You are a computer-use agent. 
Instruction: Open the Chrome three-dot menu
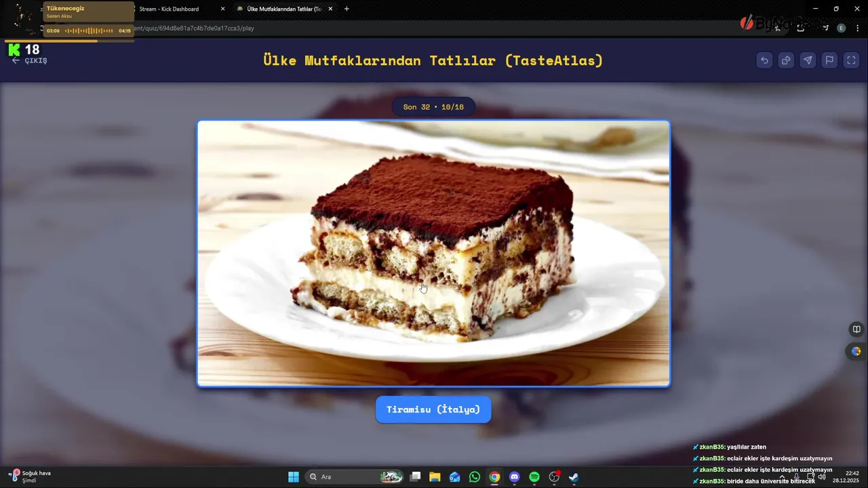[x=857, y=28]
